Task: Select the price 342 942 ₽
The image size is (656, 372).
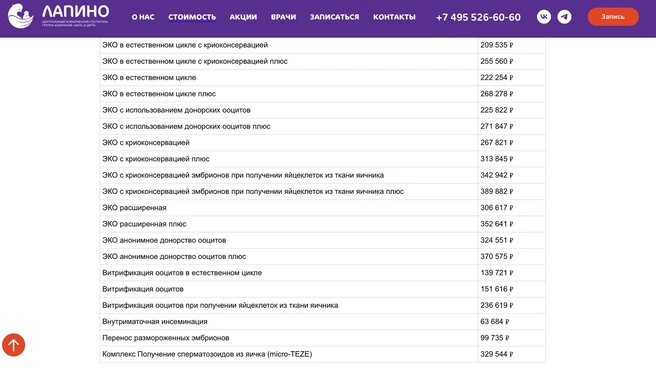Action: (x=497, y=175)
